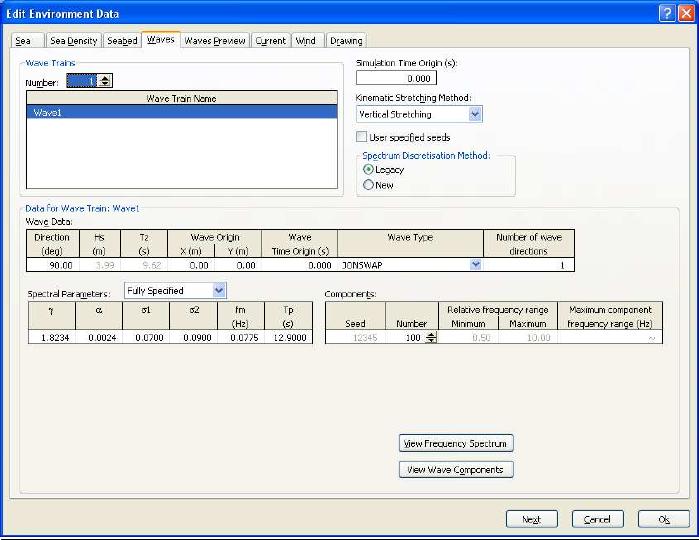This screenshot has height=540, width=699.
Task: Switch to the Current tab
Action: (270, 41)
